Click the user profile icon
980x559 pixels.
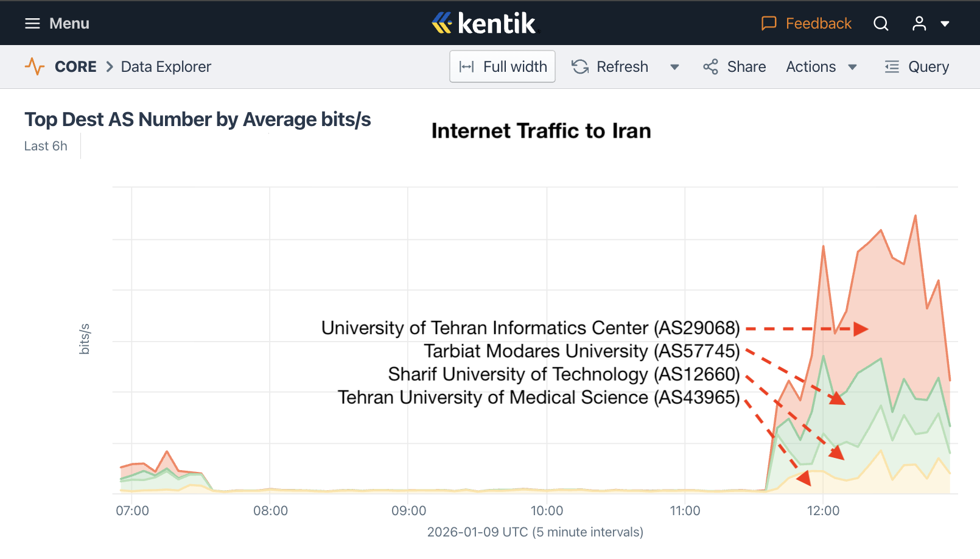click(x=919, y=24)
